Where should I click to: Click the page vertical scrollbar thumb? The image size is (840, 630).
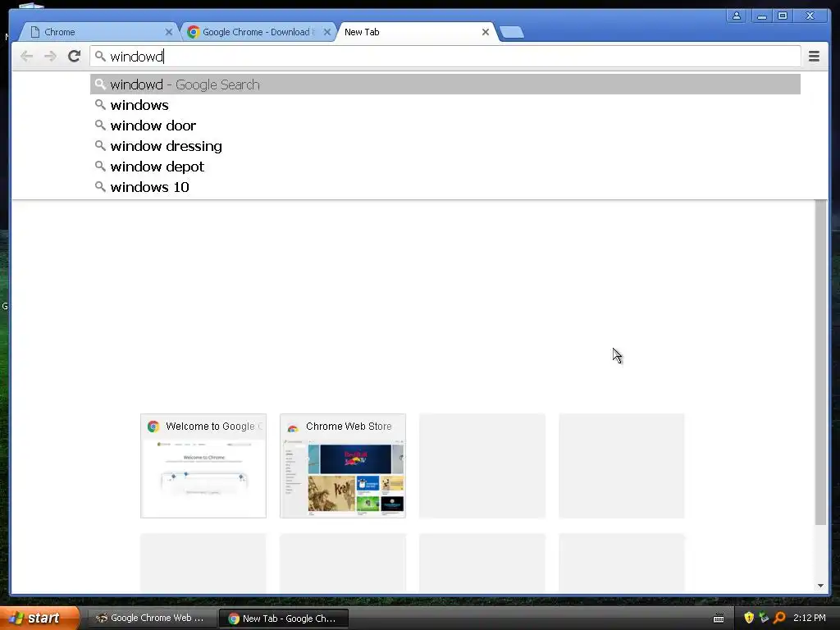coord(820,362)
